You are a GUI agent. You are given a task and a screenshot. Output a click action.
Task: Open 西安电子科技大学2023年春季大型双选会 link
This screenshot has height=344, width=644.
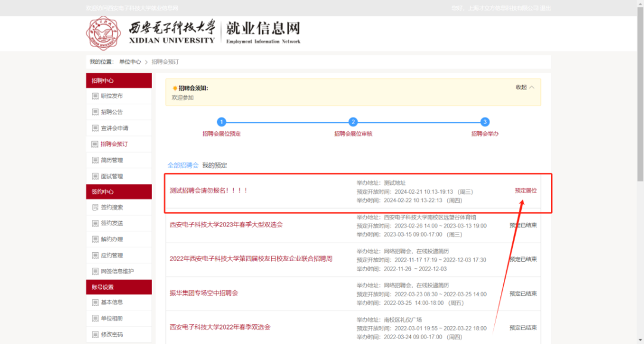[x=226, y=225]
